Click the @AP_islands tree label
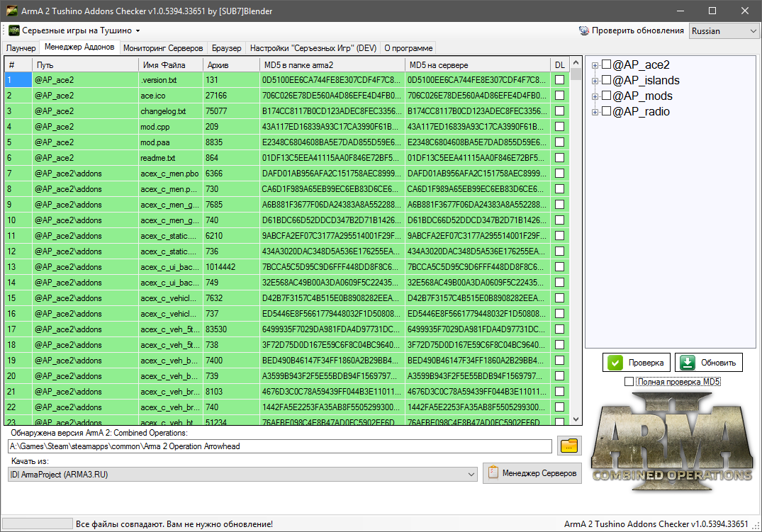The image size is (762, 532). [x=646, y=80]
